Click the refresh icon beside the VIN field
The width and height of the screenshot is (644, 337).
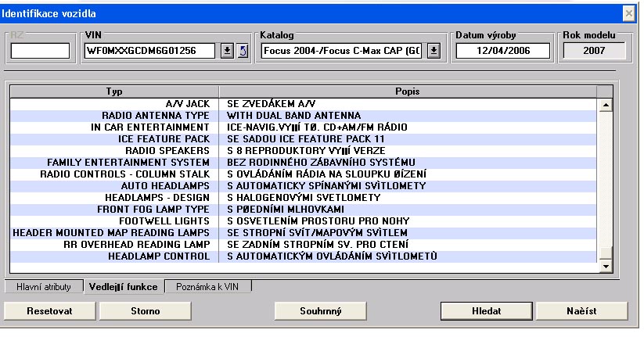[242, 52]
